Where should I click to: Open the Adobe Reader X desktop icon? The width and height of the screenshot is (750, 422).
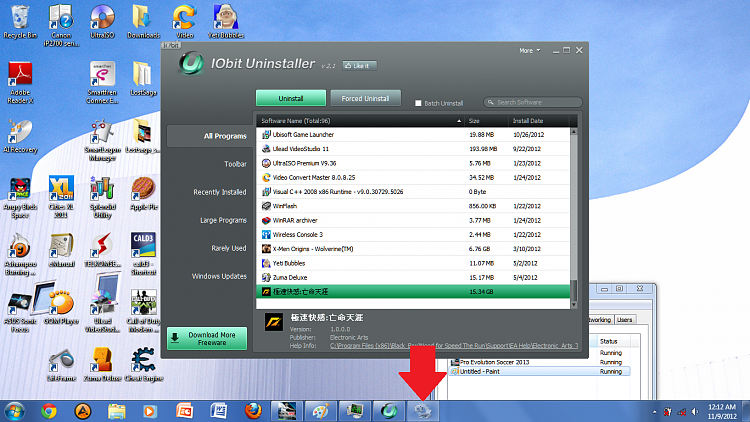coord(20,82)
